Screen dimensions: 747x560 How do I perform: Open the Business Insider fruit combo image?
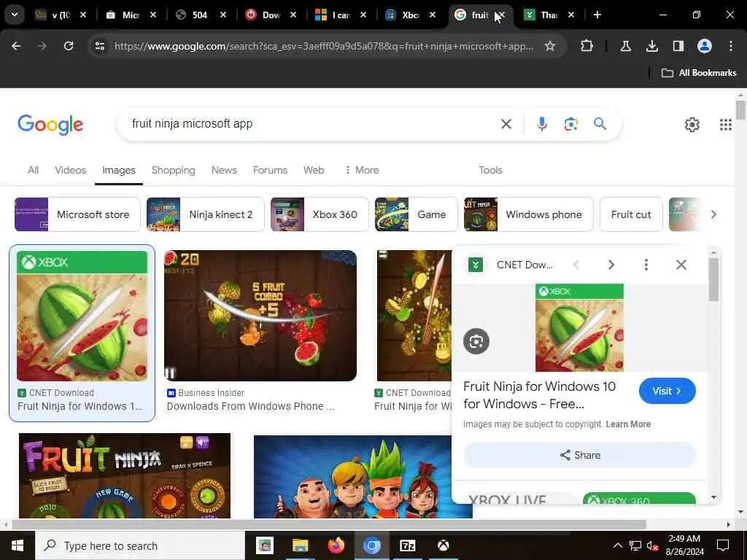[x=260, y=316]
